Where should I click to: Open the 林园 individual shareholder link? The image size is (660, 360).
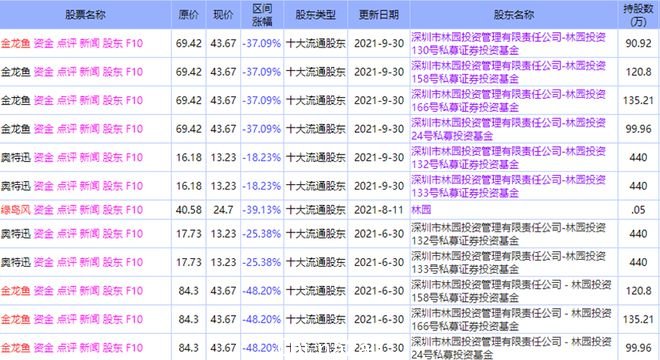[421, 210]
